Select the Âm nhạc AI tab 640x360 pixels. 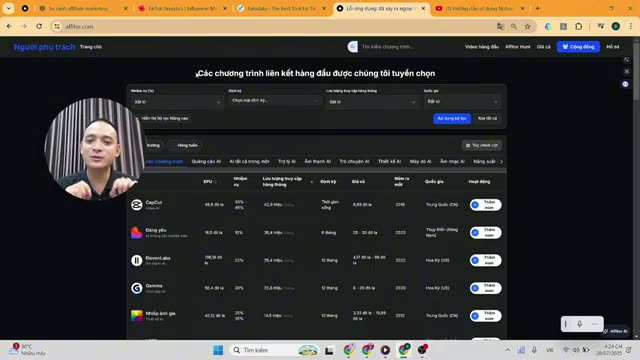point(452,162)
